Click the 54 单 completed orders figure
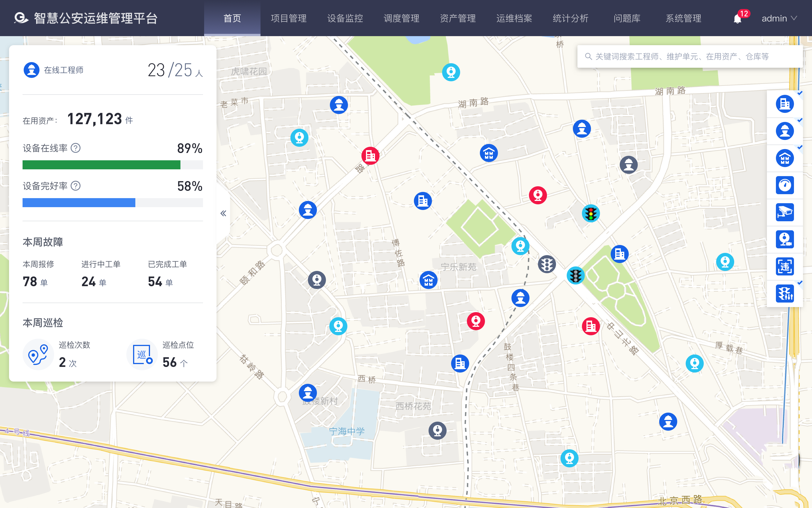This screenshot has height=508, width=812. tap(160, 282)
